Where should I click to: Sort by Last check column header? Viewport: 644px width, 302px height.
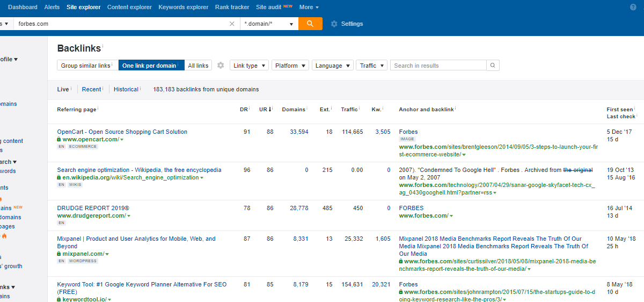(x=621, y=117)
